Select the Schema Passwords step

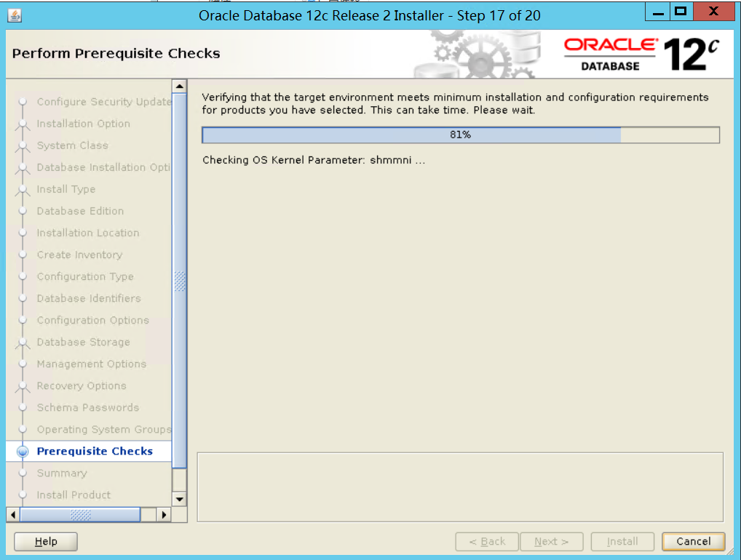pos(88,407)
